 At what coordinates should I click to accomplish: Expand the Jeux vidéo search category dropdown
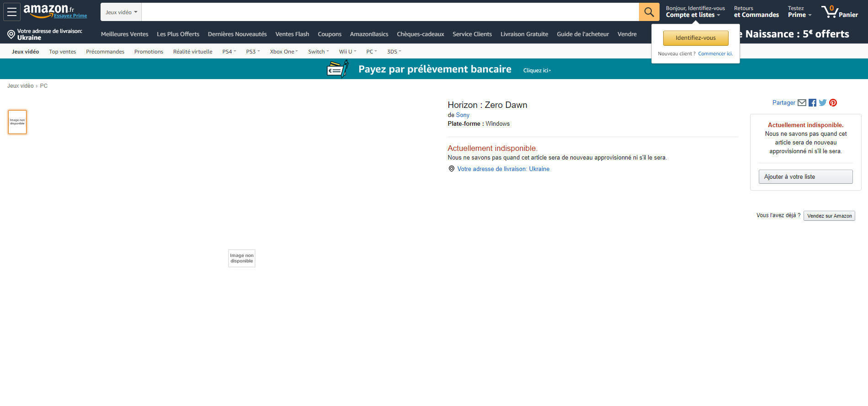coord(121,12)
